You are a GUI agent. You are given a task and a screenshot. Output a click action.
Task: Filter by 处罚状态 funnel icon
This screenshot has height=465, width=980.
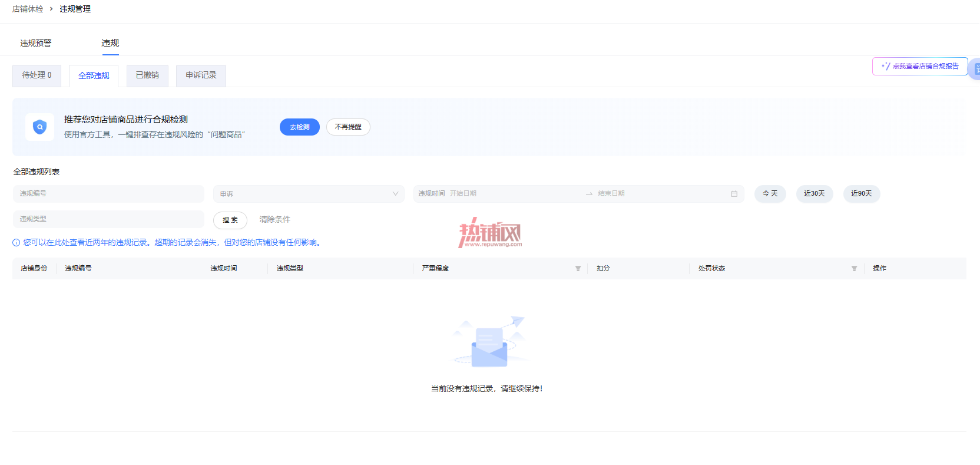point(854,269)
